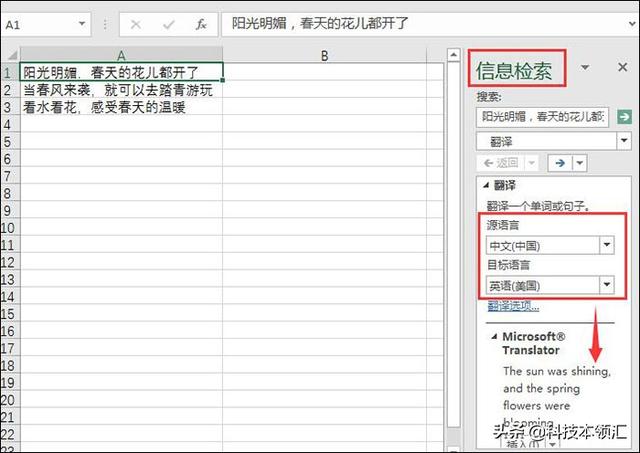Select column A header
The width and height of the screenshot is (640, 453).
click(121, 55)
